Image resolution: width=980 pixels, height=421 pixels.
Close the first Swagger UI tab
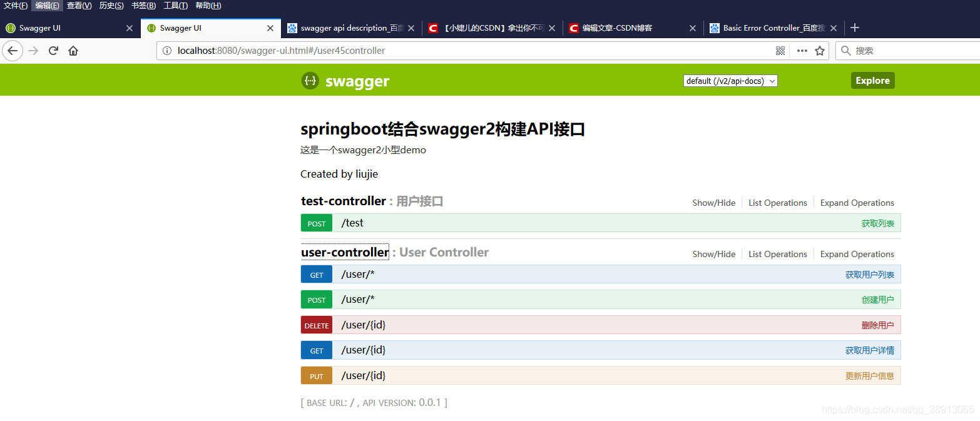[x=130, y=28]
